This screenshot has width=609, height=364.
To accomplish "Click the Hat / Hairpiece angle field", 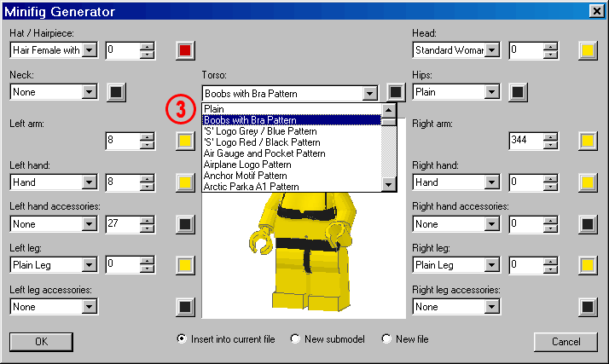I will (123, 50).
